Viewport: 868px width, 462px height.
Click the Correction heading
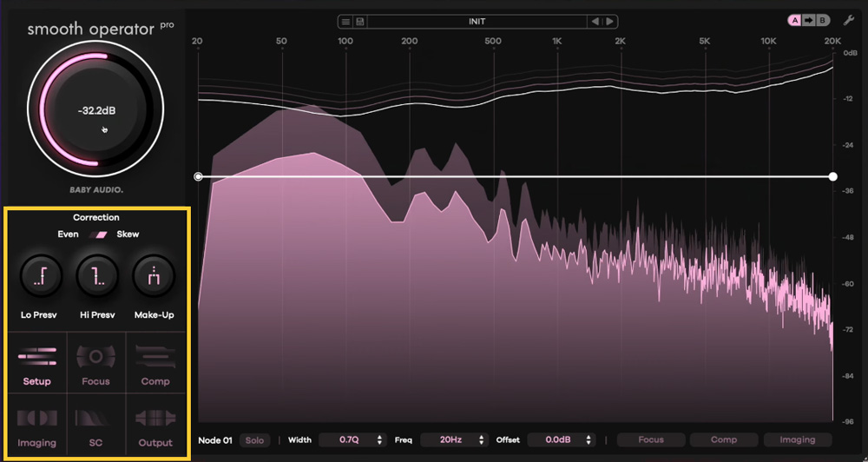pos(96,218)
